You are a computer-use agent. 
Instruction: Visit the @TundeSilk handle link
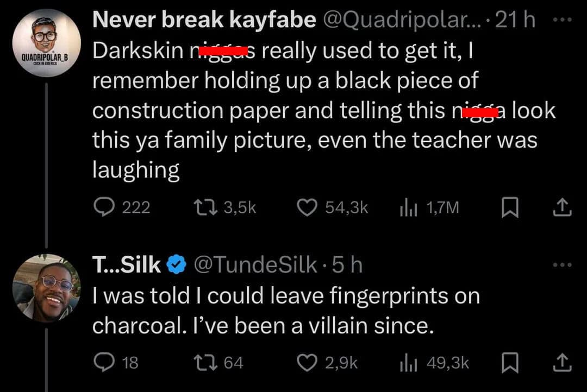[255, 265]
